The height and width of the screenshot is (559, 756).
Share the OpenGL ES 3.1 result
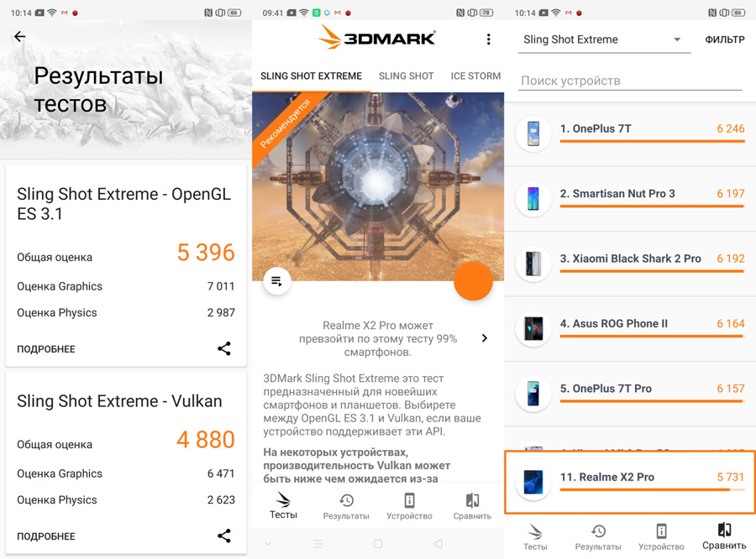224,348
